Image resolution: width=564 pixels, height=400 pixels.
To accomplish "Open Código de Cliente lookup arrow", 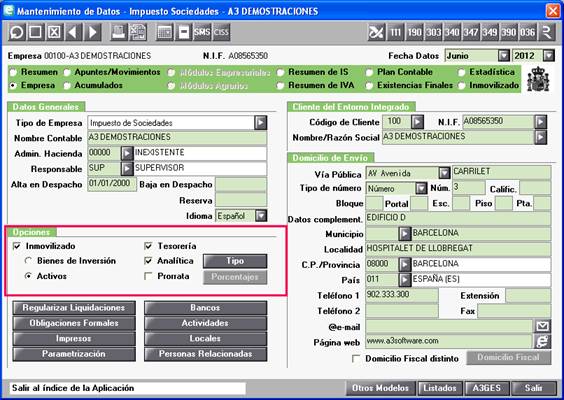I will tap(417, 122).
